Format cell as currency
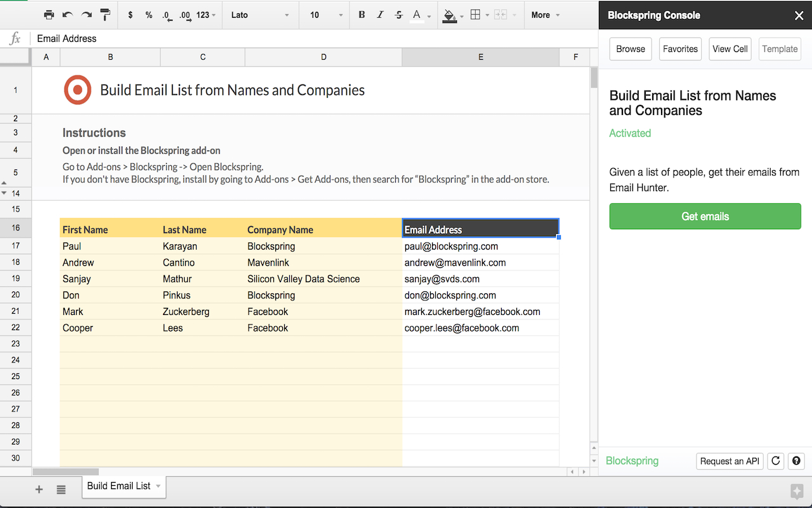 pyautogui.click(x=131, y=15)
